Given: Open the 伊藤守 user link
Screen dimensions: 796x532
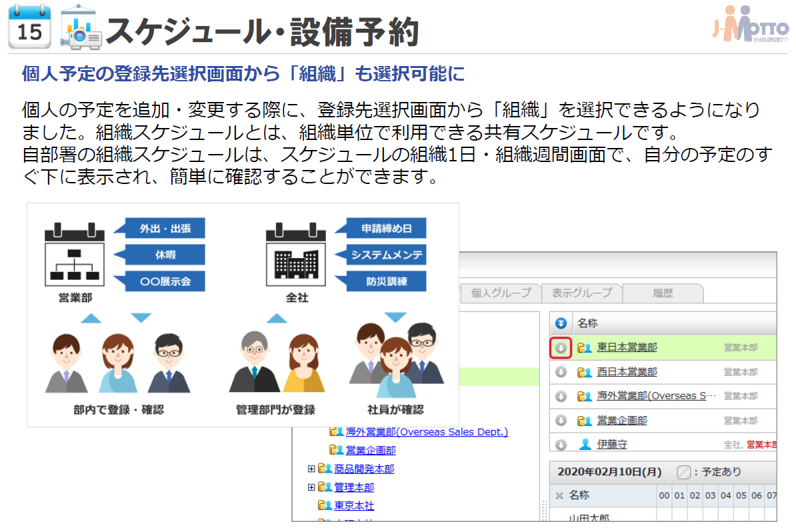Looking at the screenshot, I should (611, 445).
